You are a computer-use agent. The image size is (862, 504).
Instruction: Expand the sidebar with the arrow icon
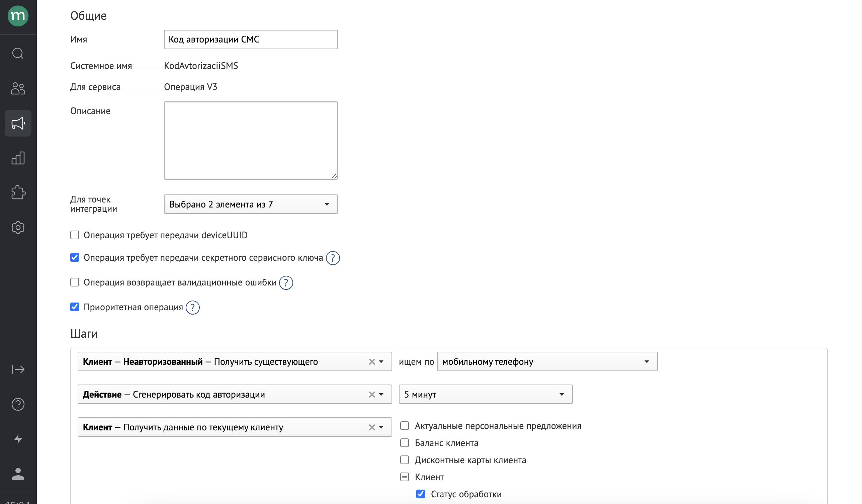point(18,369)
